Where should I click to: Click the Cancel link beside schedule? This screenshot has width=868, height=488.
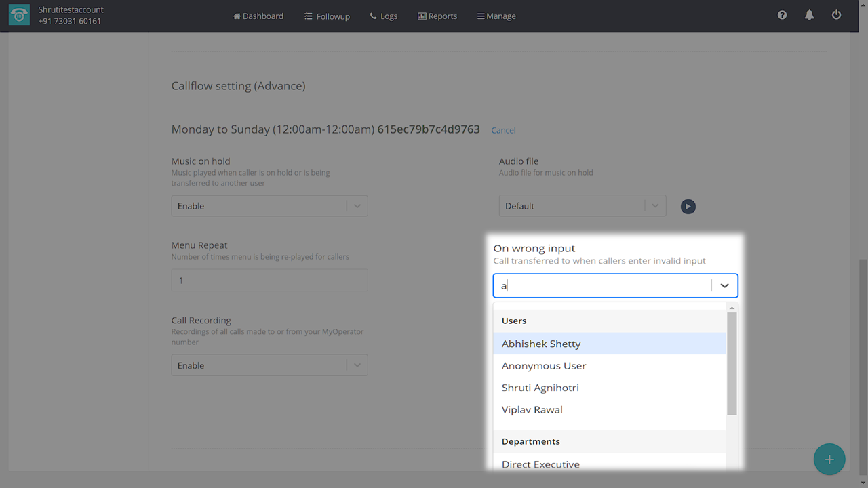[x=503, y=130]
